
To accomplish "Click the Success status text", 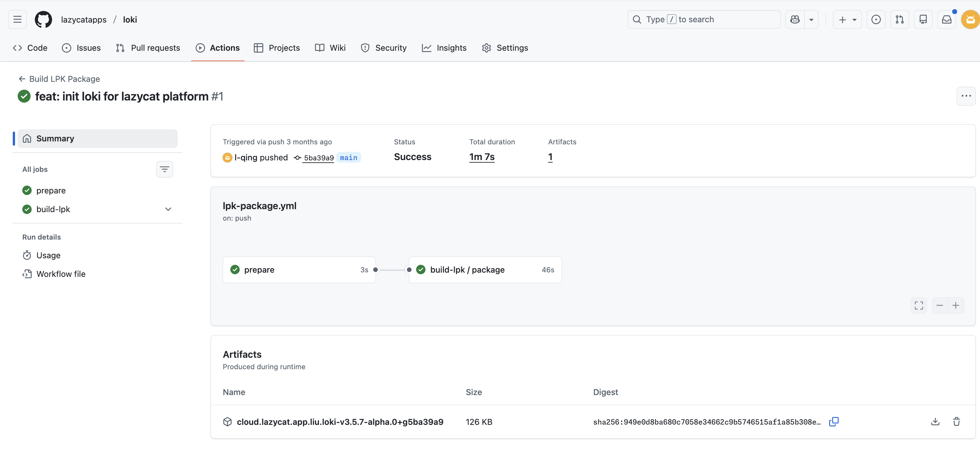I will click(412, 157).
